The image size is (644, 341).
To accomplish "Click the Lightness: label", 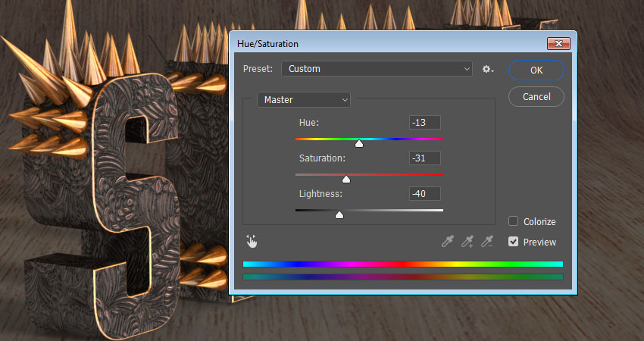I will pyautogui.click(x=320, y=194).
